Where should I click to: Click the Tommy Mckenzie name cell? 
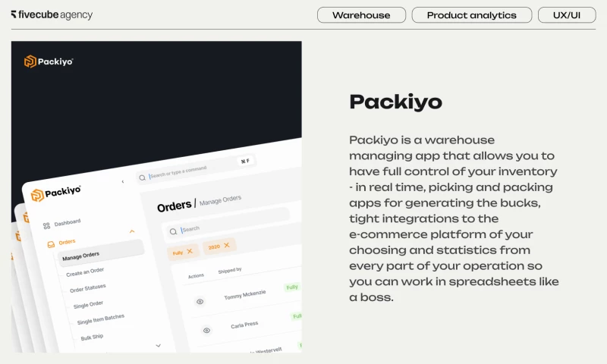(245, 295)
